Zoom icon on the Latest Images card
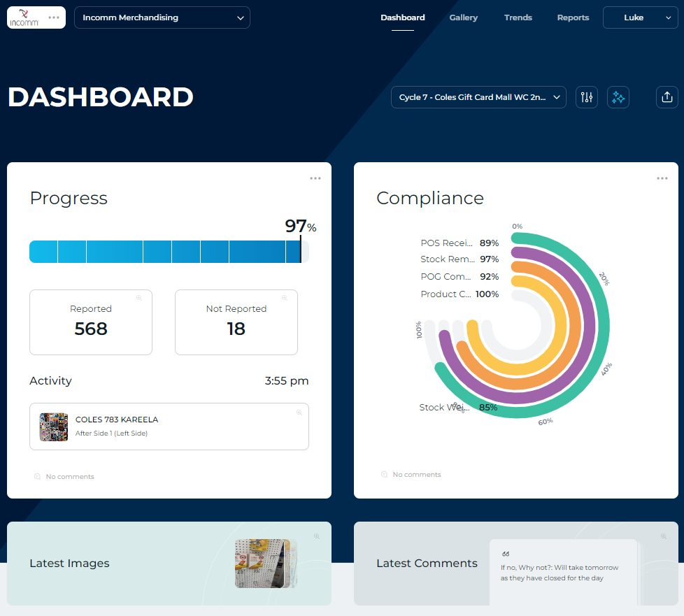 [317, 536]
